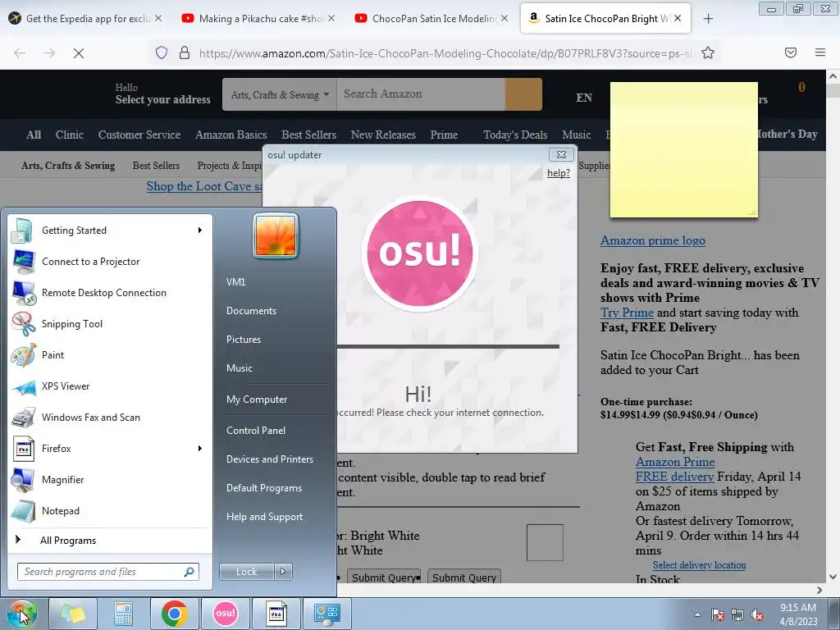The height and width of the screenshot is (630, 840).
Task: Click Try Prime link
Action: [627, 313]
